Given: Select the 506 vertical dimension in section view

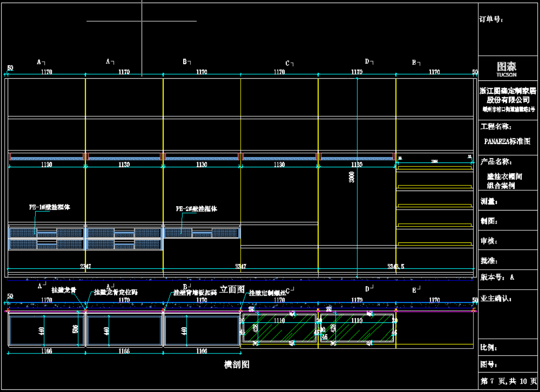Looking at the screenshot, I should (75, 330).
